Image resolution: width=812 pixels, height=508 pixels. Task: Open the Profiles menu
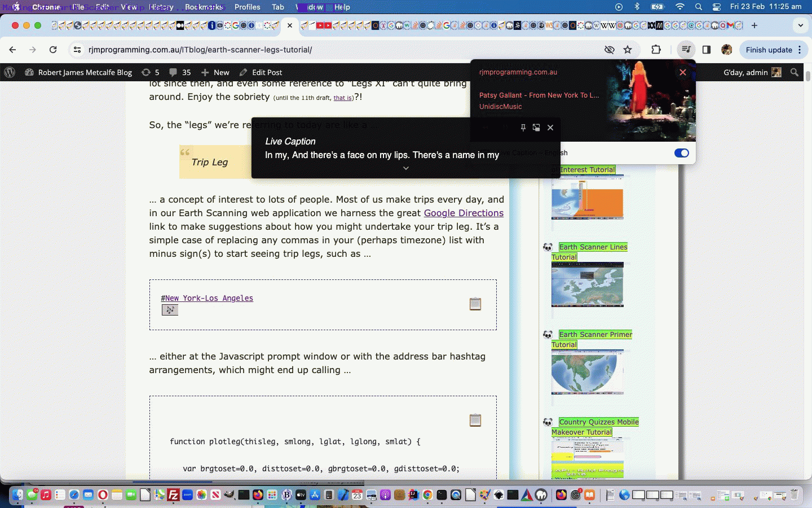point(247,7)
